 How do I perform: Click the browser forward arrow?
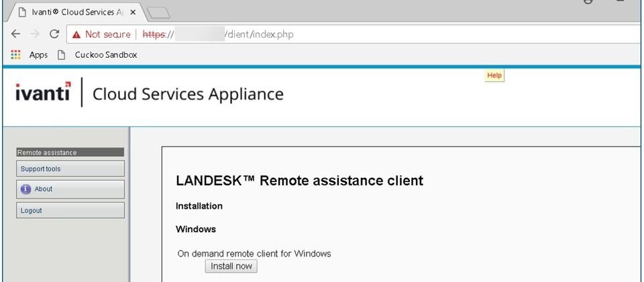pos(35,34)
